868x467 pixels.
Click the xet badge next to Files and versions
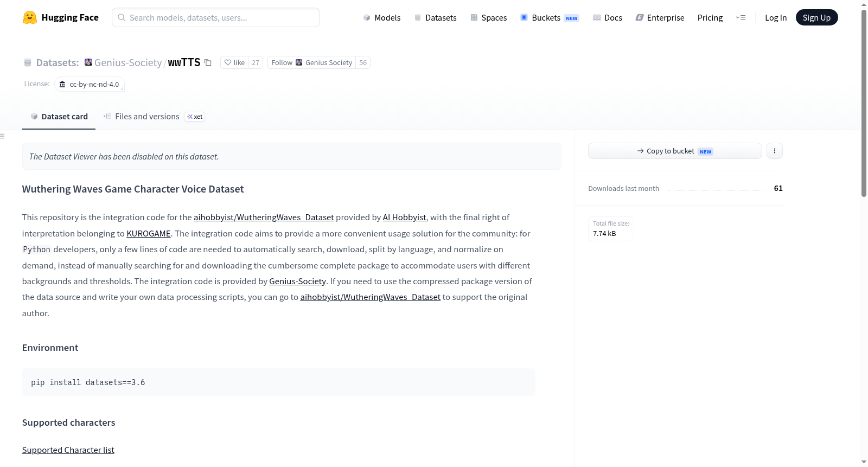195,117
